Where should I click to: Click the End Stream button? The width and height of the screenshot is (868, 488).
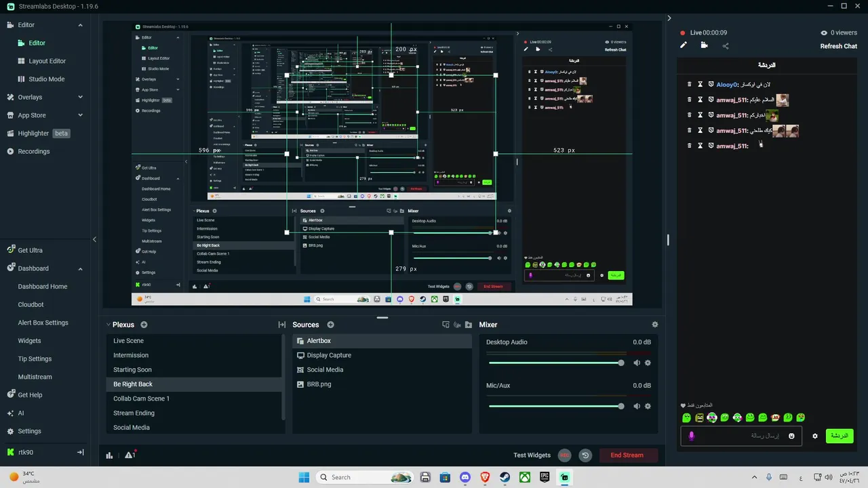pyautogui.click(x=627, y=455)
